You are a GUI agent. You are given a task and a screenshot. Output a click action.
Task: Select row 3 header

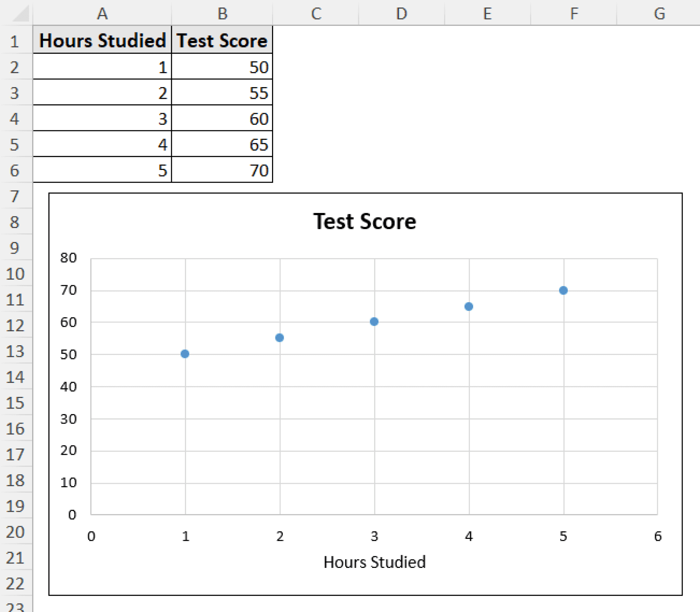[15, 93]
